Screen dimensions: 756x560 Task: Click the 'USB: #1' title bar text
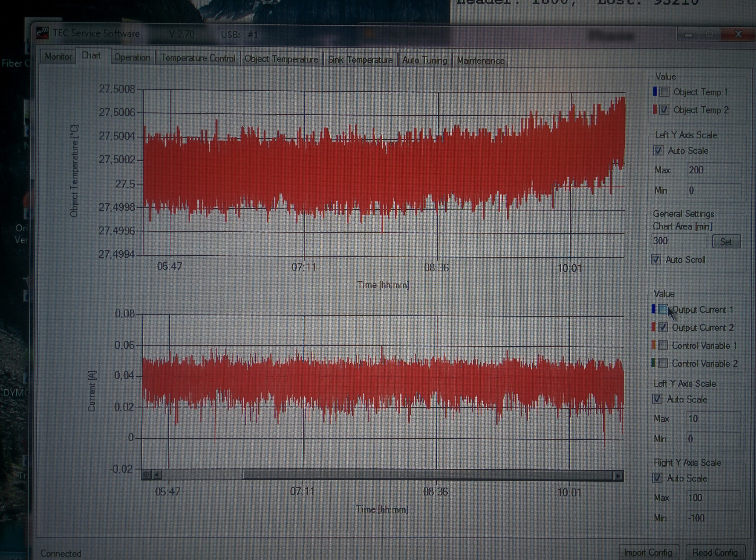(x=239, y=35)
